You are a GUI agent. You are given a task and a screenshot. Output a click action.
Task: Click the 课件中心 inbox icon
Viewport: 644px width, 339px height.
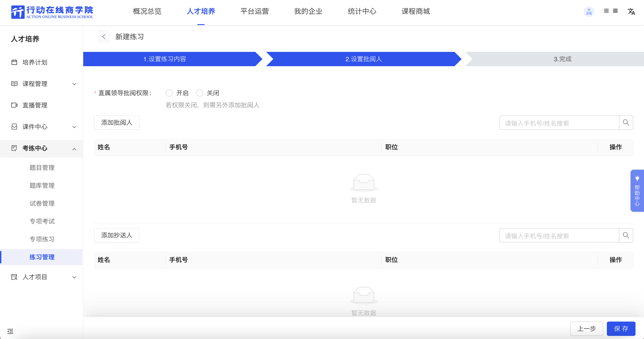(14, 127)
